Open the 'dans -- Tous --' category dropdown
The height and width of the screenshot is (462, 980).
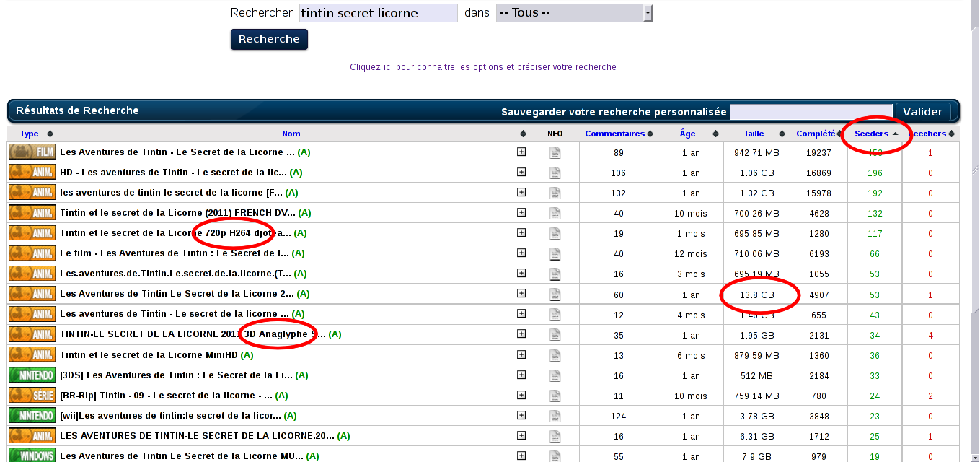click(x=574, y=13)
